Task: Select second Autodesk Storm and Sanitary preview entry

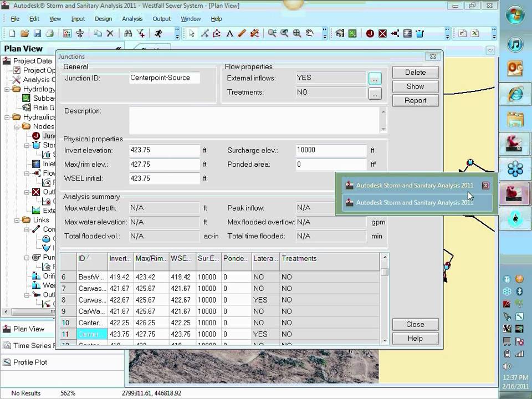Action: 417,203
